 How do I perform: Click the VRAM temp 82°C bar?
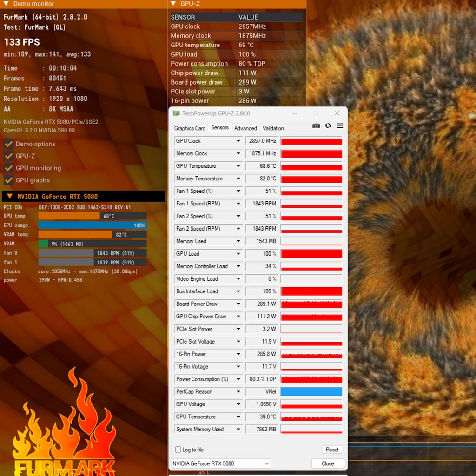(x=93, y=234)
